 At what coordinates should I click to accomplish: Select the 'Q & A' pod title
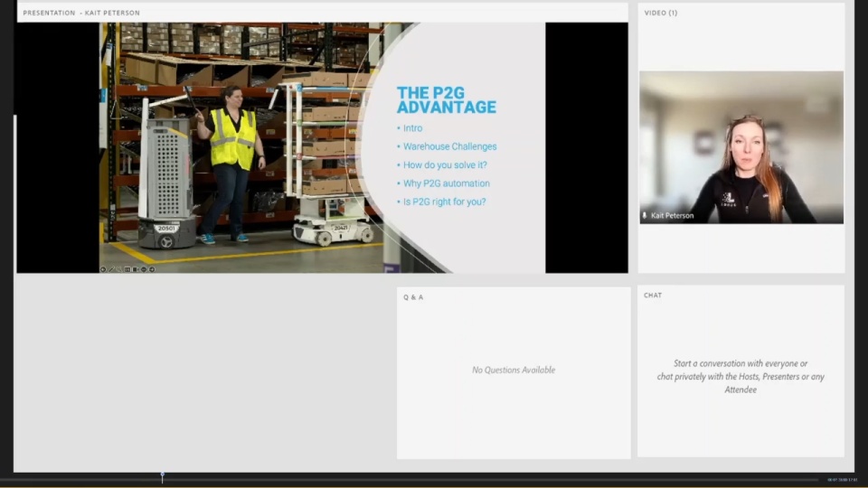tap(413, 297)
